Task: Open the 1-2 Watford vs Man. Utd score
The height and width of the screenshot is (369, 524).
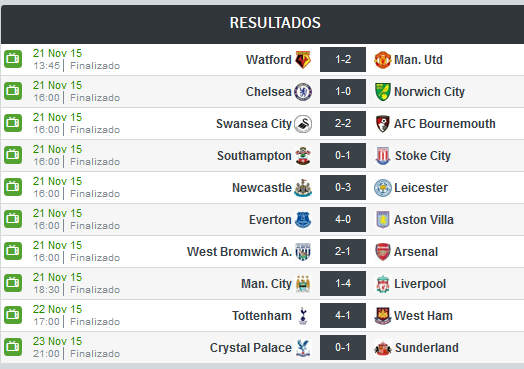Action: click(343, 59)
